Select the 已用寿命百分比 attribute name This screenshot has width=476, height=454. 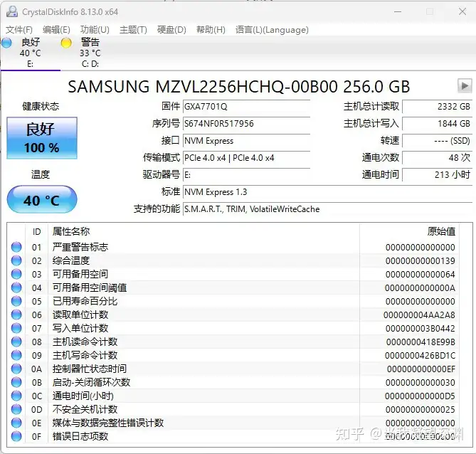(x=85, y=301)
